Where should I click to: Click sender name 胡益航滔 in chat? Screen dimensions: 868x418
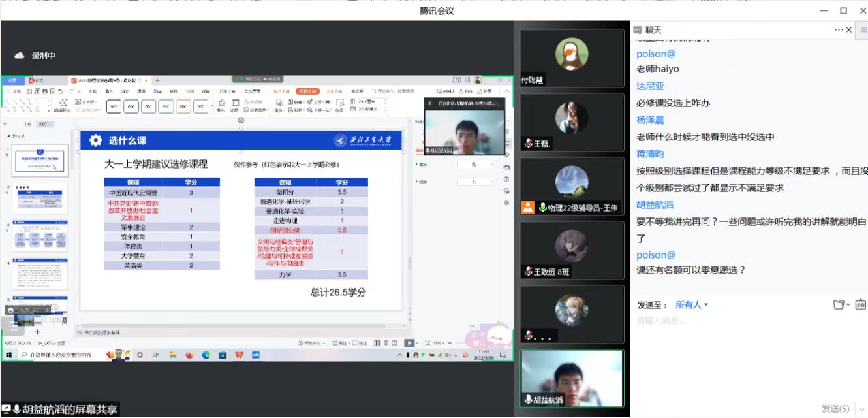pyautogui.click(x=655, y=204)
